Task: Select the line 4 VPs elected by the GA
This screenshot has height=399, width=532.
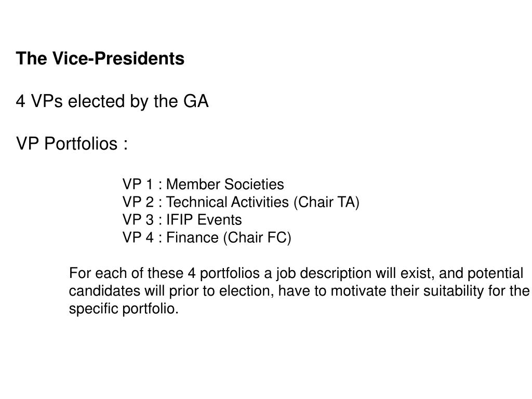Action: click(x=112, y=101)
